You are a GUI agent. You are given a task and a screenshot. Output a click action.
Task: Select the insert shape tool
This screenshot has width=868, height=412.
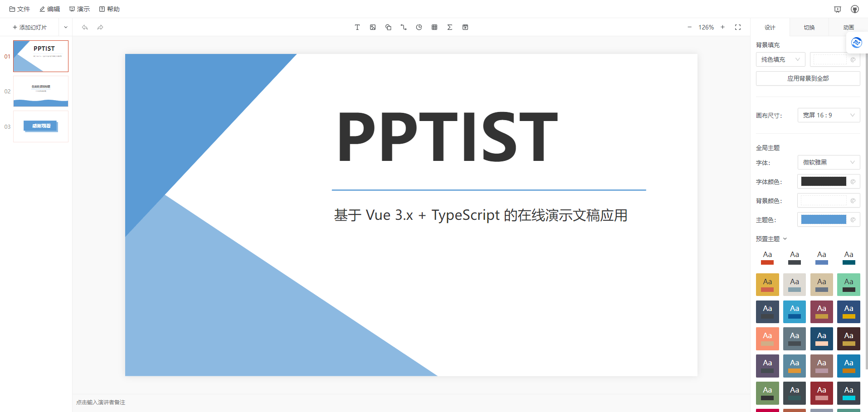click(388, 27)
